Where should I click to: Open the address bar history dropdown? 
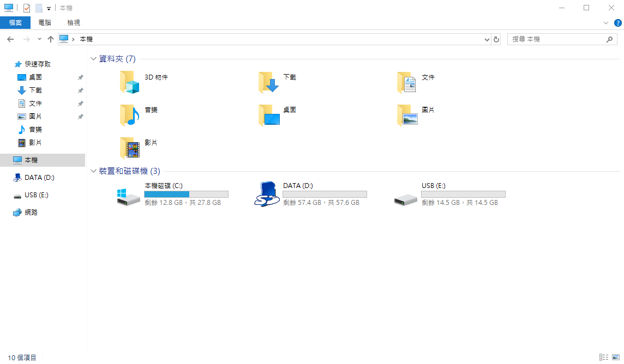pos(487,39)
